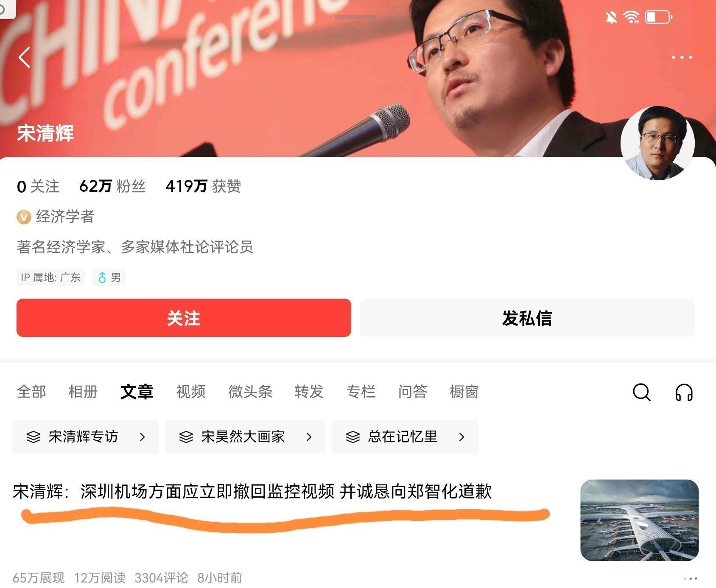Image resolution: width=716 pixels, height=588 pixels.
Task: Tap the back arrow icon
Action: 25,57
